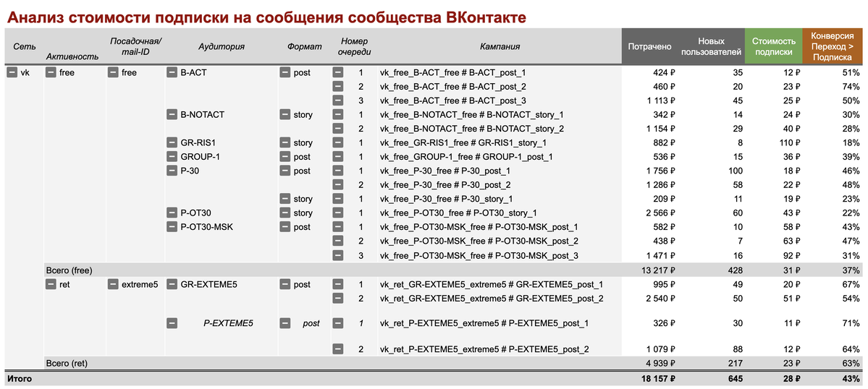Select campaign vk_free_GROUP-1_free # GROUP-1_post_1

tap(466, 156)
